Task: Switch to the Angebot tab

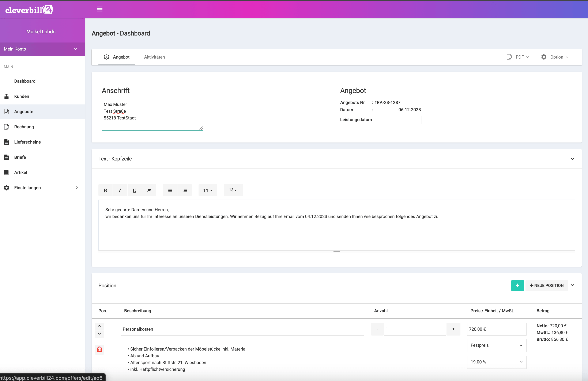Action: [117, 57]
